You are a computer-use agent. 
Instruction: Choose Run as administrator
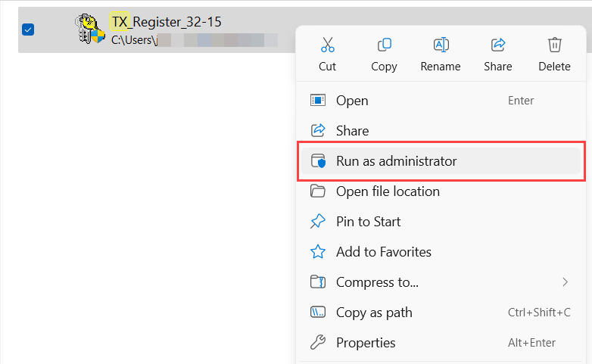pyautogui.click(x=396, y=161)
